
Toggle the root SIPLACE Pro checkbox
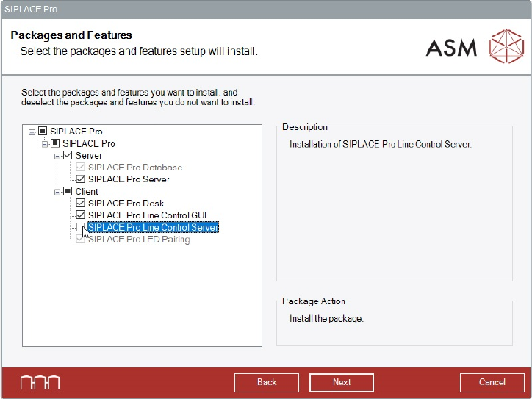pyautogui.click(x=43, y=131)
